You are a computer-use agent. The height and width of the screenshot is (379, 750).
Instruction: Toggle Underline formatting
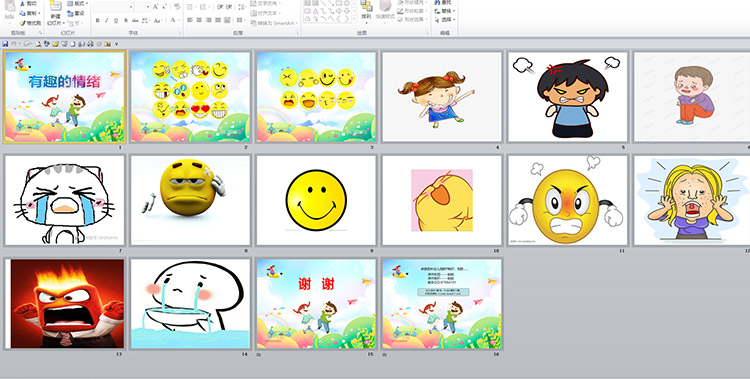pyautogui.click(x=116, y=20)
